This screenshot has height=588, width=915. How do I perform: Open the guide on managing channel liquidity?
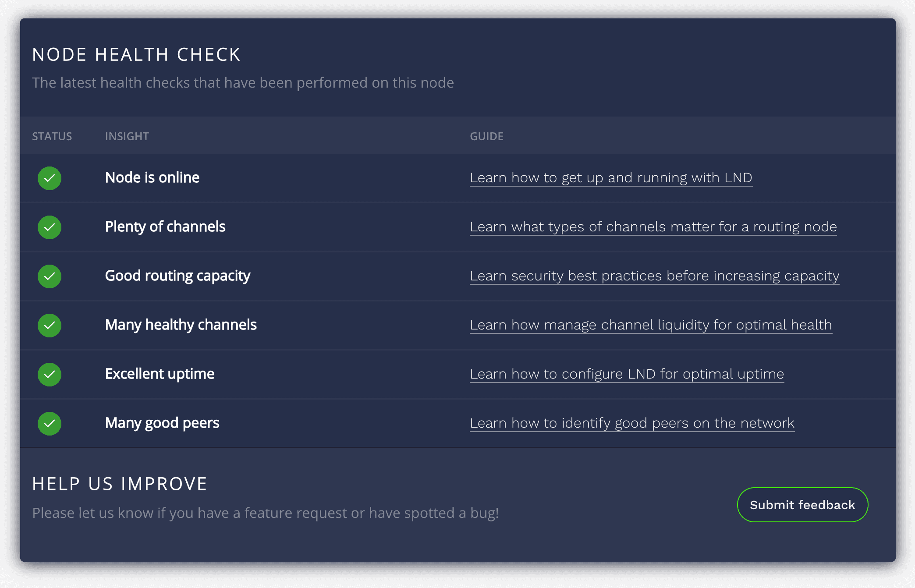pos(651,325)
